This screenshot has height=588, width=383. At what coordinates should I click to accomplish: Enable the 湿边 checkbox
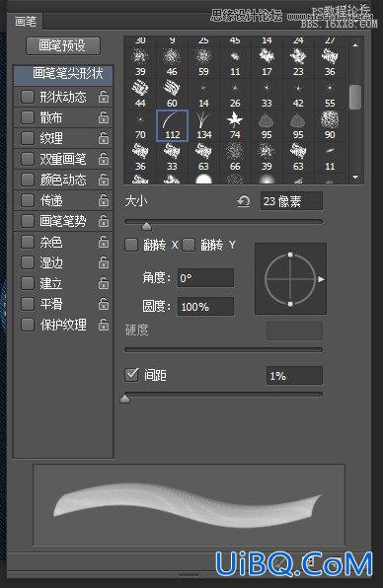(28, 262)
